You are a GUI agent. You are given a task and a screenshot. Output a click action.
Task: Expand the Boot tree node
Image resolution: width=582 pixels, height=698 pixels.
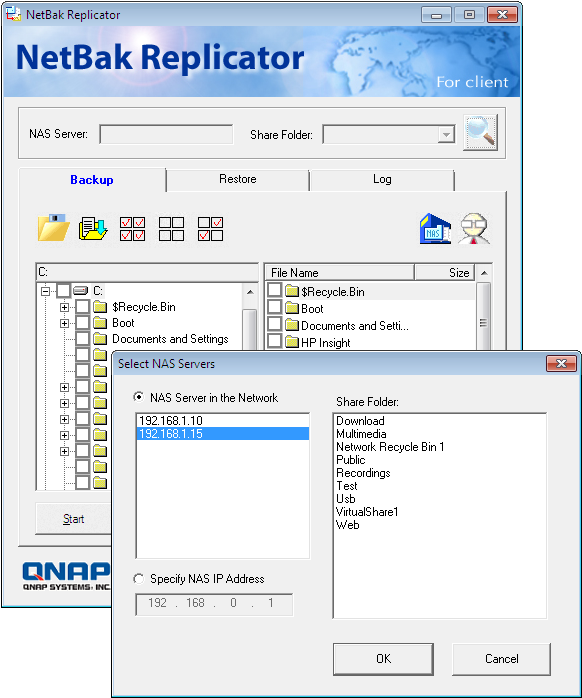65,323
